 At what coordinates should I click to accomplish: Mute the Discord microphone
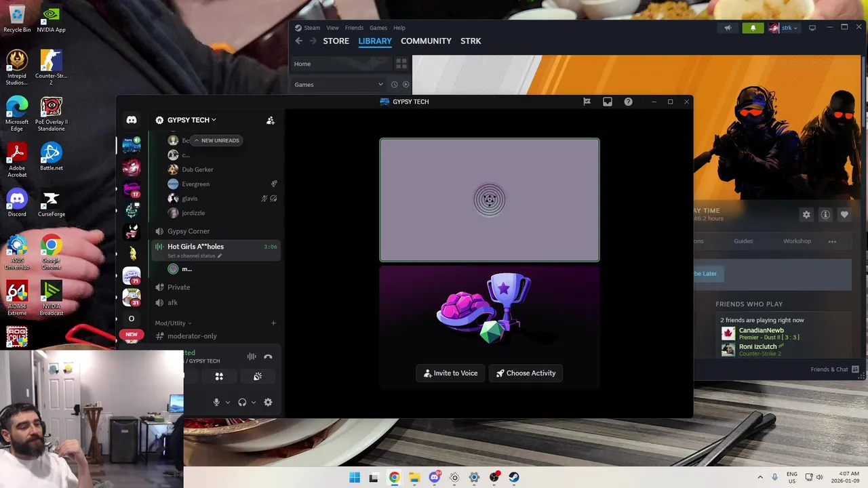tap(216, 402)
